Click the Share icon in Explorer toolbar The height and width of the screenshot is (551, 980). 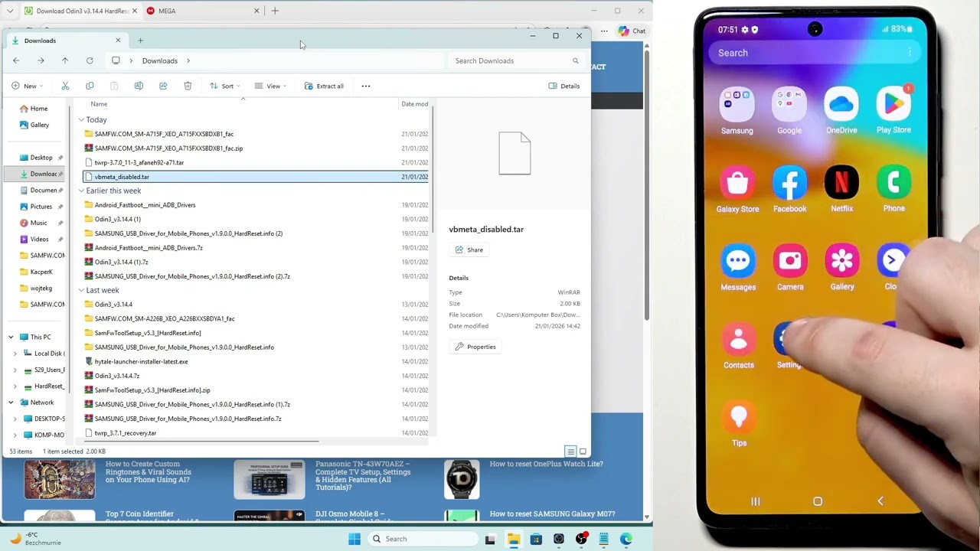click(x=163, y=86)
